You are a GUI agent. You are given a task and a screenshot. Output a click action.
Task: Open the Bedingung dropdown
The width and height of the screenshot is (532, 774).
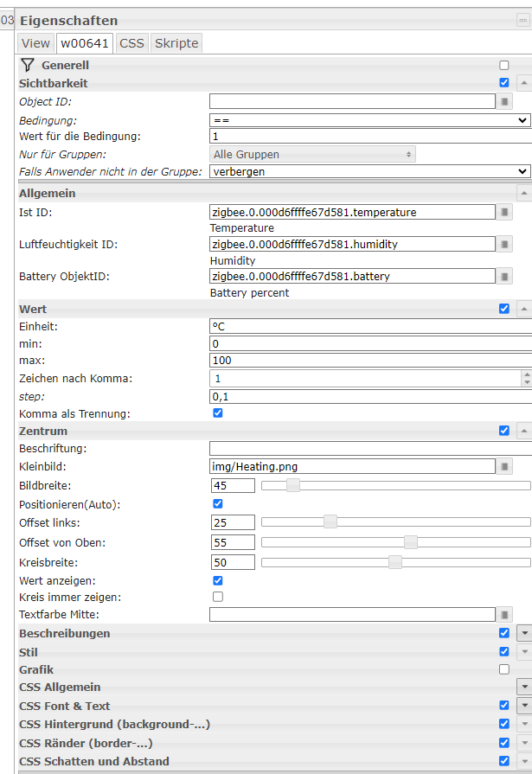pyautogui.click(x=370, y=120)
